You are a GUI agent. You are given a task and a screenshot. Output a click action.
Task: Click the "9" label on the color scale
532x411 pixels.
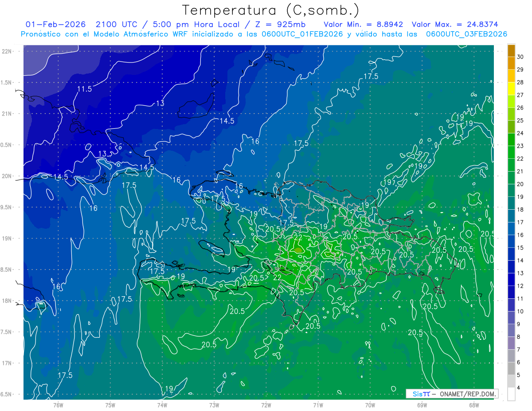tap(519, 324)
